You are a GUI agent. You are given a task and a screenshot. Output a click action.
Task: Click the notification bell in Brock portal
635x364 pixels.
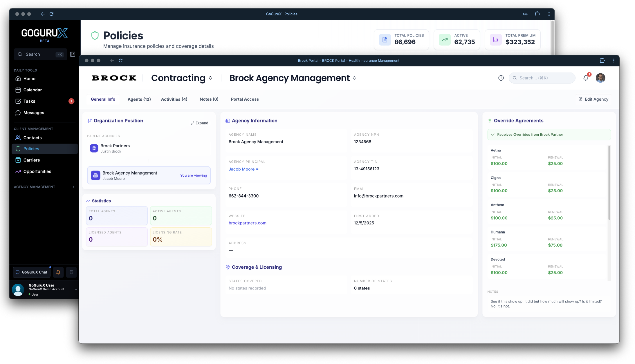[586, 78]
